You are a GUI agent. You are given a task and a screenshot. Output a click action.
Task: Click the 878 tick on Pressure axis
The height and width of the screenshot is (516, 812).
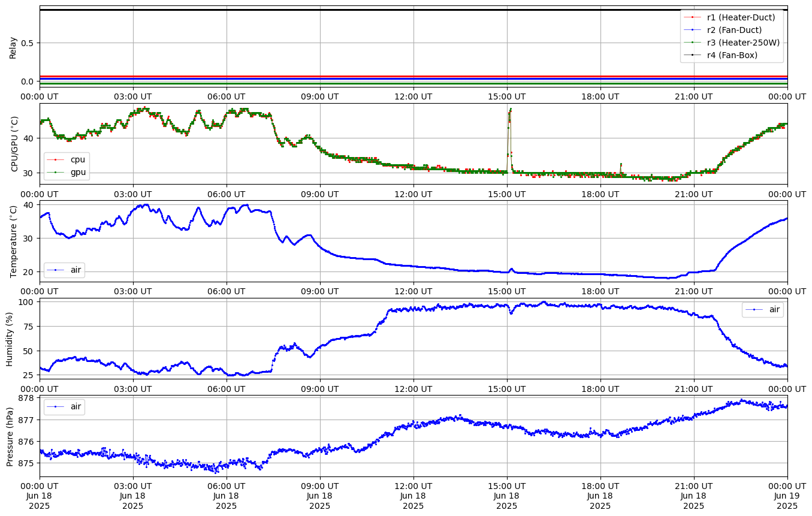(x=28, y=398)
